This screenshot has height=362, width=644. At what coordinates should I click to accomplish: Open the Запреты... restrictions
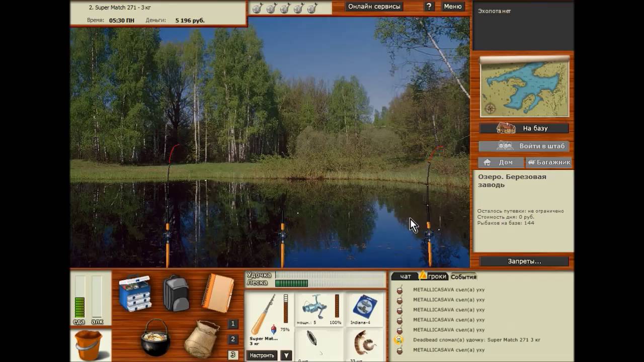coord(524,261)
